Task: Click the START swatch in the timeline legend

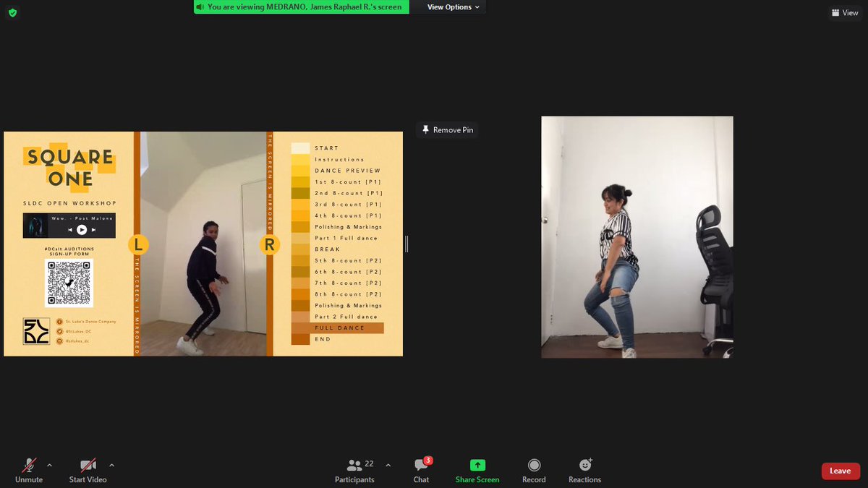Action: (x=300, y=148)
